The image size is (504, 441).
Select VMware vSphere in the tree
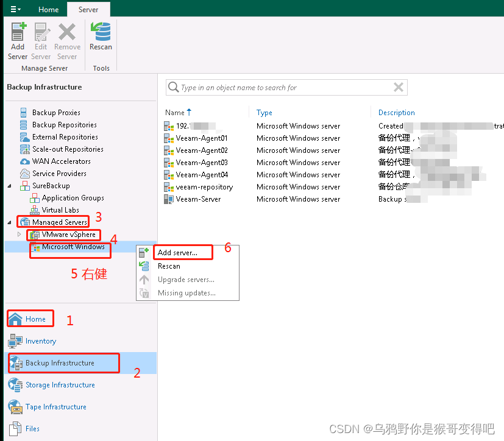point(68,235)
